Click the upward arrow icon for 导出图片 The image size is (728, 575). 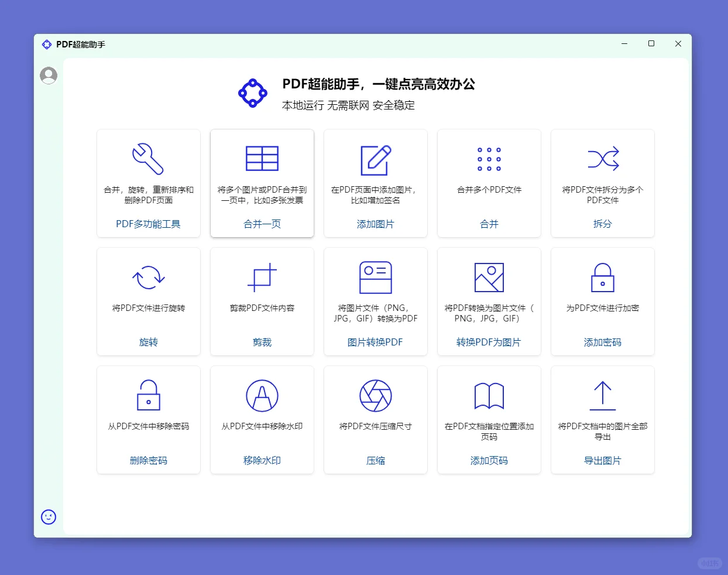point(602,395)
